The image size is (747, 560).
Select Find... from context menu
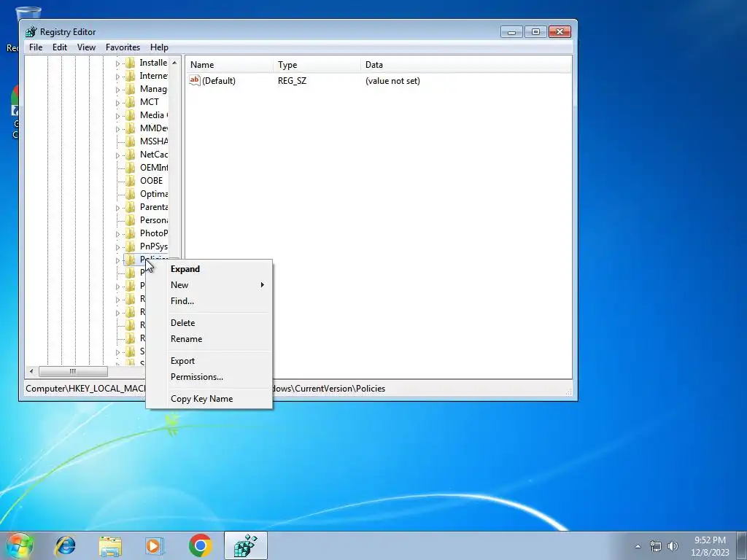tap(209, 301)
